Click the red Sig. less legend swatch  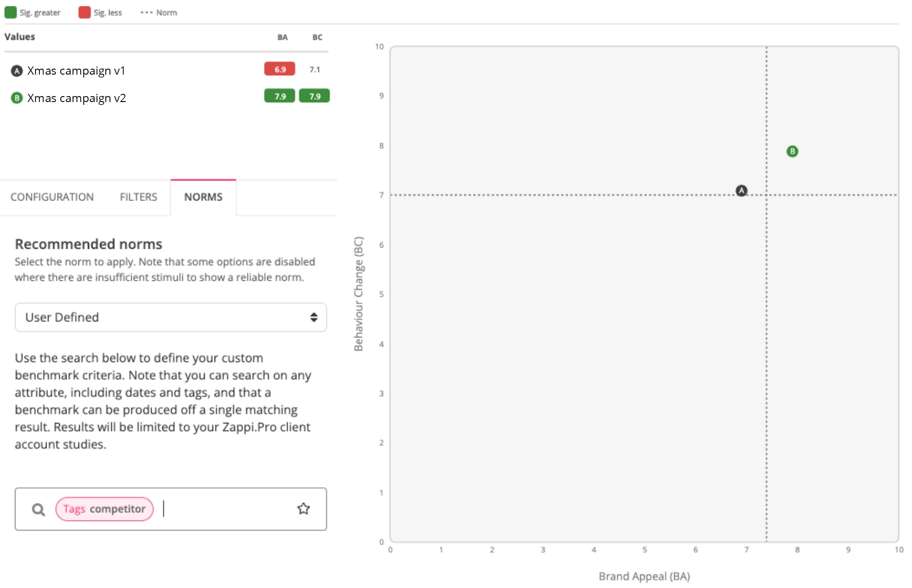[x=84, y=12]
